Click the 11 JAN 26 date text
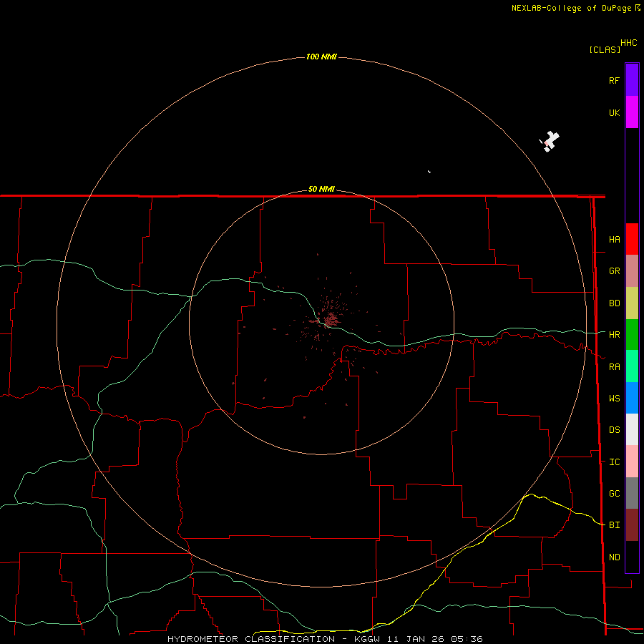The height and width of the screenshot is (644, 644). 416,639
